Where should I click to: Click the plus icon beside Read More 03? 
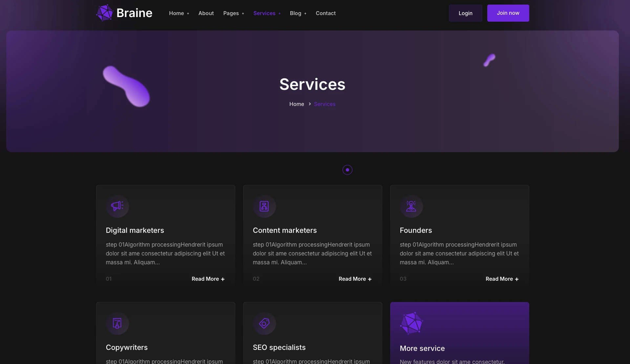coord(517,279)
